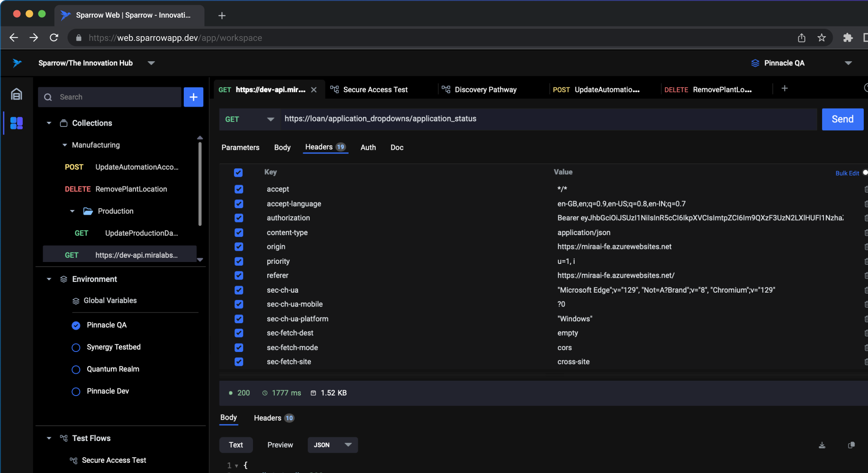Viewport: 868px width, 473px height.
Task: Open the Pinnacle QA environment dropdown
Action: pyautogui.click(x=848, y=63)
